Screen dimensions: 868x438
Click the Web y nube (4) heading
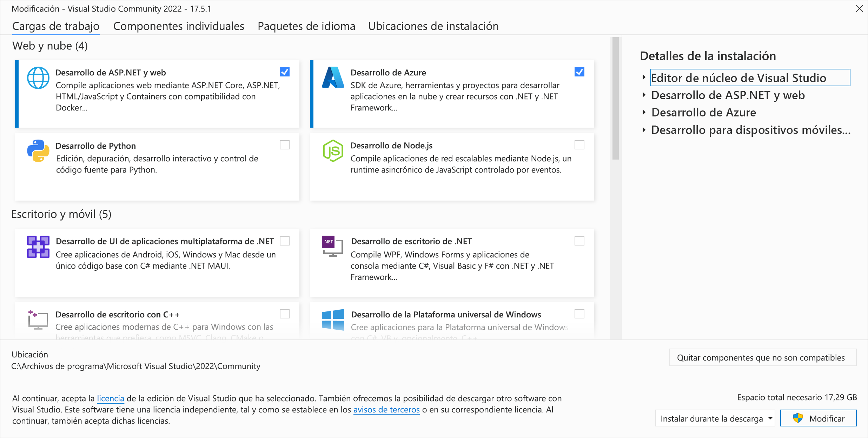(50, 46)
